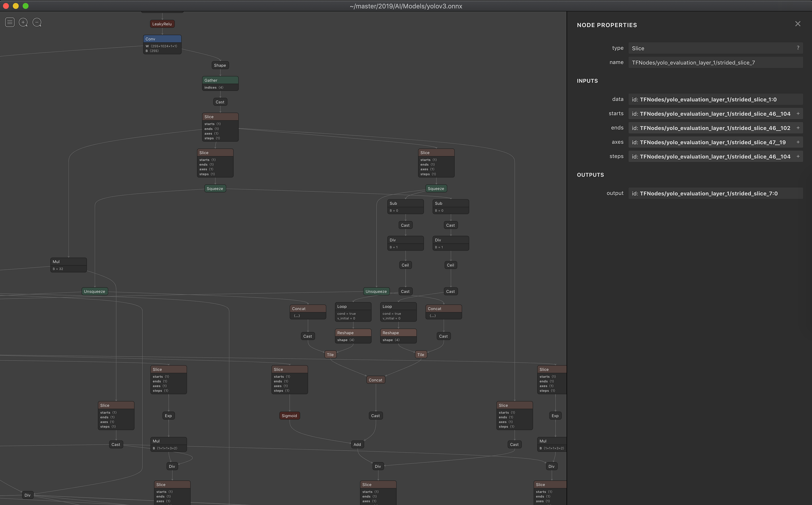Select the Div node below the Add node
The height and width of the screenshot is (505, 812).
(378, 467)
